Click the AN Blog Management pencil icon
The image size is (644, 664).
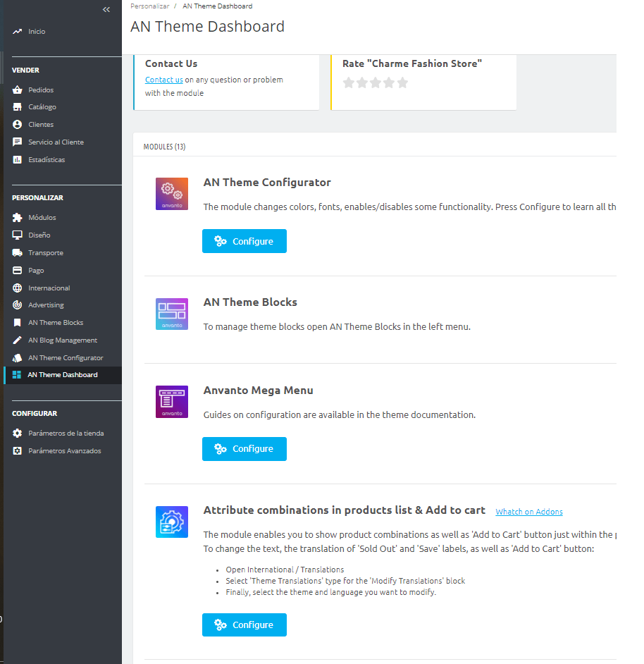pyautogui.click(x=17, y=340)
